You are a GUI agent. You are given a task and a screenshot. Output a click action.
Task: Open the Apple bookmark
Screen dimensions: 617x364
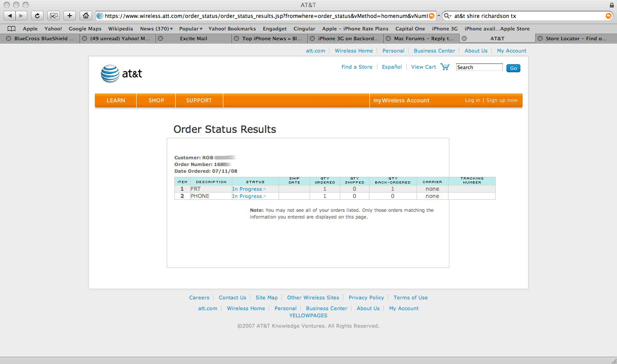tap(31, 29)
